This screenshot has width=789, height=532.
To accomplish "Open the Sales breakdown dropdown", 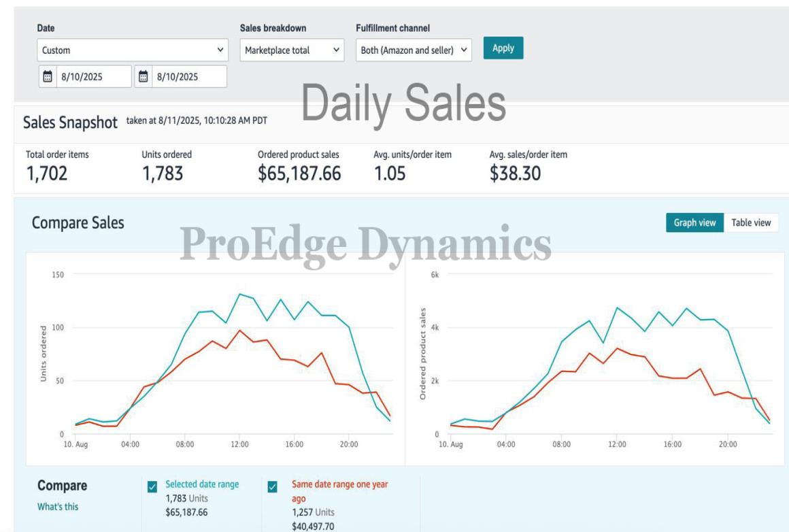I will click(292, 50).
